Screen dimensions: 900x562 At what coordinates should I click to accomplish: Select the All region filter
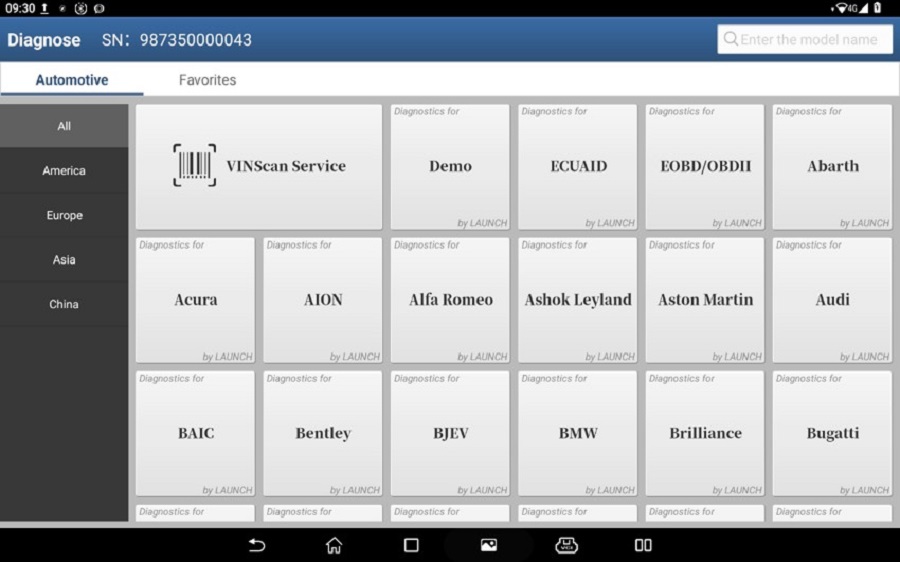[64, 126]
